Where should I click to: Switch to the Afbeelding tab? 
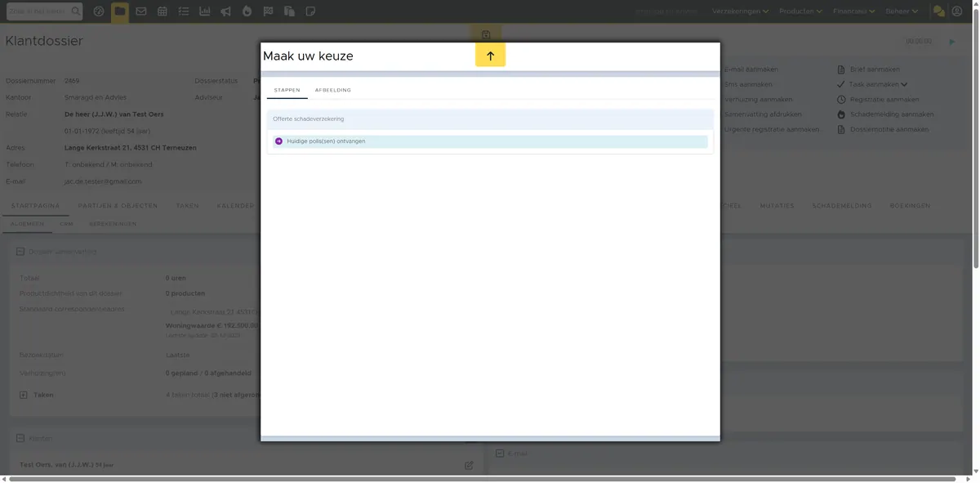(333, 90)
